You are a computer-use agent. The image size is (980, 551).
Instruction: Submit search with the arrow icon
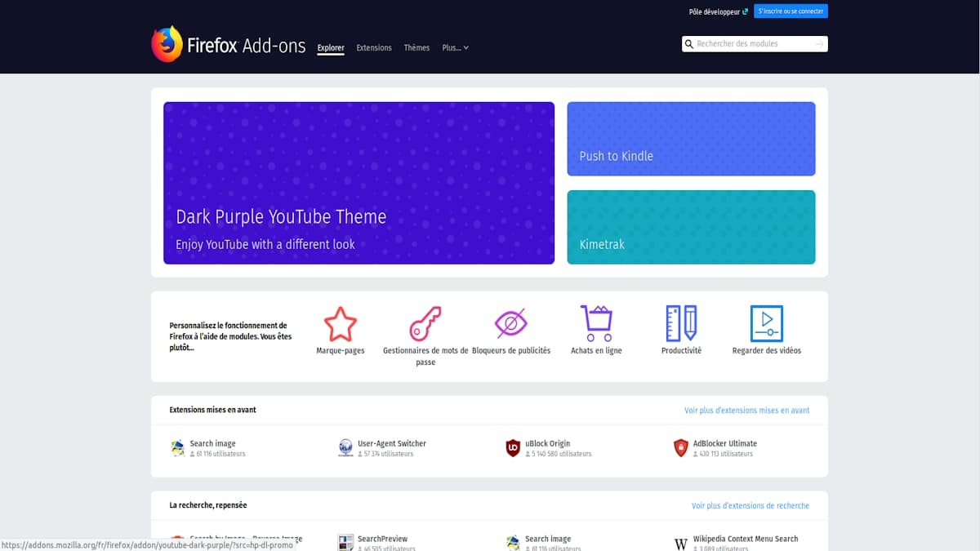point(819,44)
